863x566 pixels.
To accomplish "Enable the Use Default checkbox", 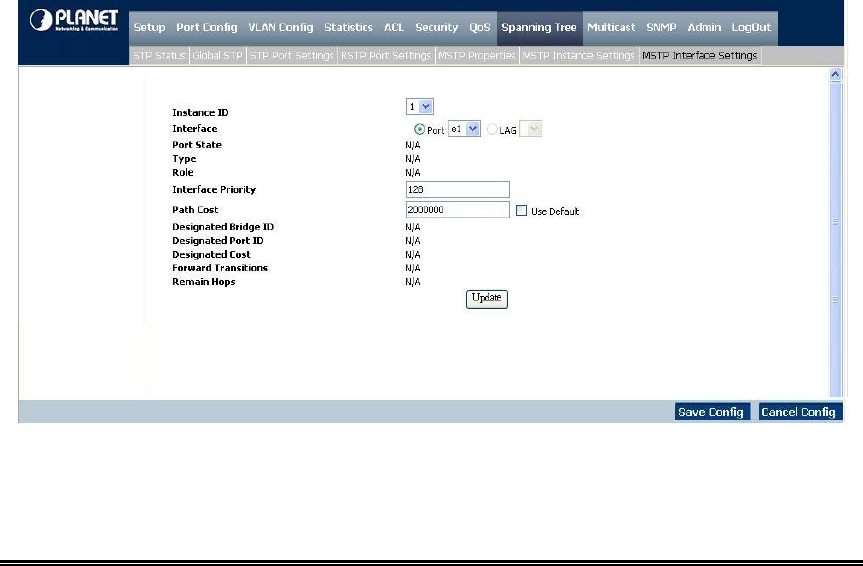I will coord(522,211).
